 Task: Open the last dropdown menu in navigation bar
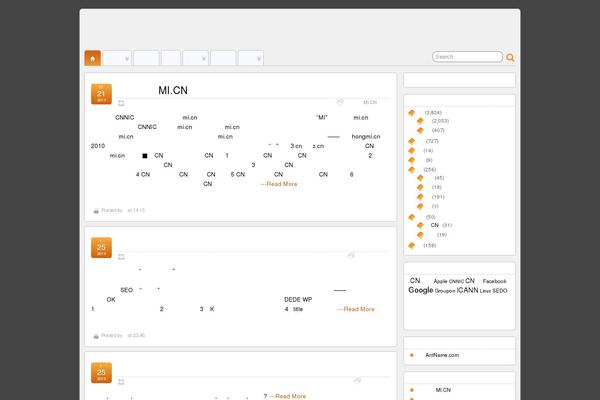click(250, 58)
